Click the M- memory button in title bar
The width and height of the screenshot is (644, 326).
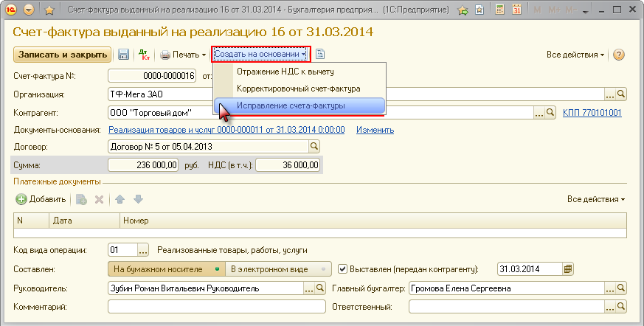[571, 10]
